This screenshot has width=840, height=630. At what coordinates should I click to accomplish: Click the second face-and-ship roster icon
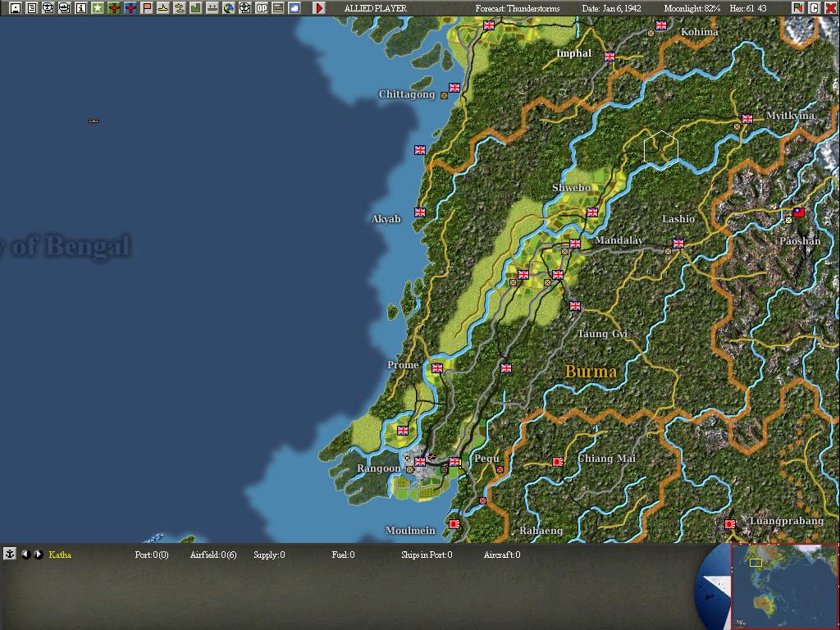pyautogui.click(x=65, y=8)
